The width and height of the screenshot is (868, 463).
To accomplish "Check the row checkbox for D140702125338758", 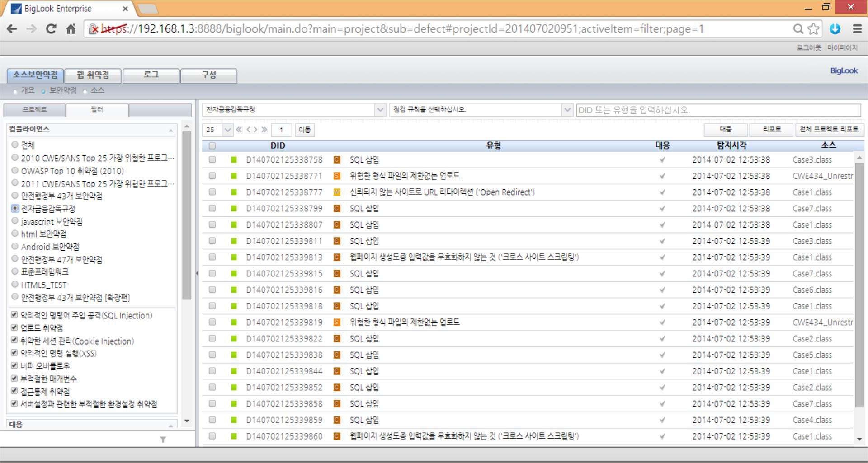I will coord(212,159).
